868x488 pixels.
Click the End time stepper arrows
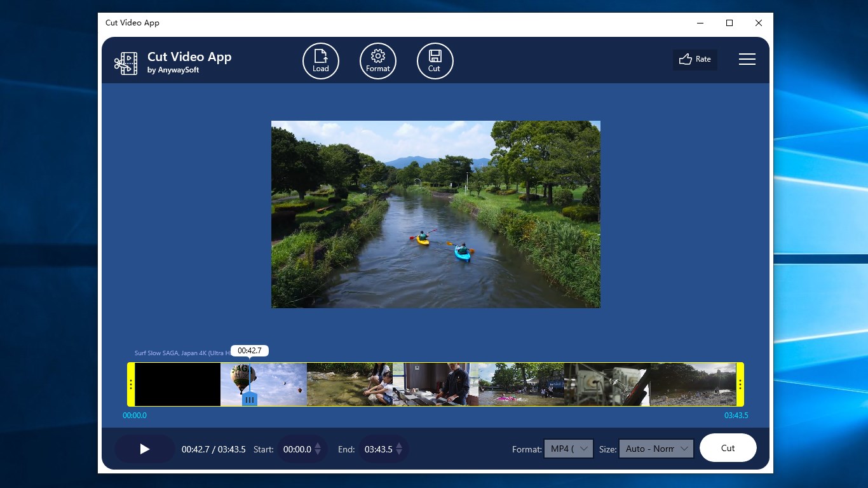coord(400,449)
